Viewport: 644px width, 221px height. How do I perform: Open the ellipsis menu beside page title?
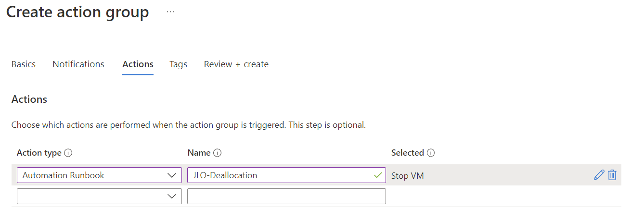coord(170,12)
